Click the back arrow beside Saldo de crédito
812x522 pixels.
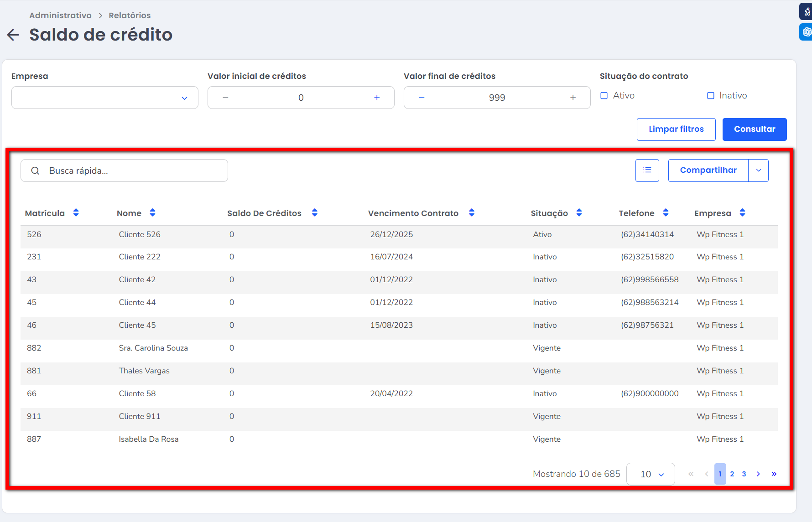pyautogui.click(x=13, y=35)
